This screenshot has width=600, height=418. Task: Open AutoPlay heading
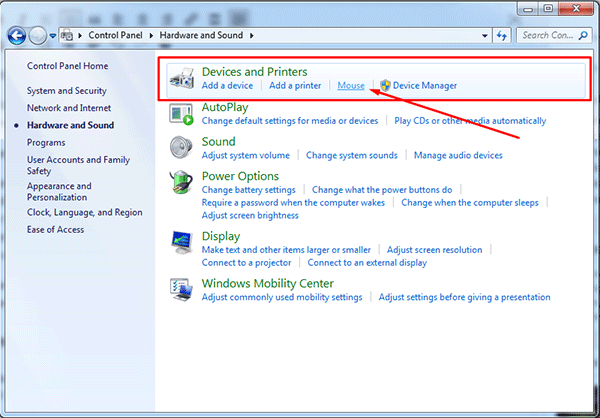[x=225, y=107]
